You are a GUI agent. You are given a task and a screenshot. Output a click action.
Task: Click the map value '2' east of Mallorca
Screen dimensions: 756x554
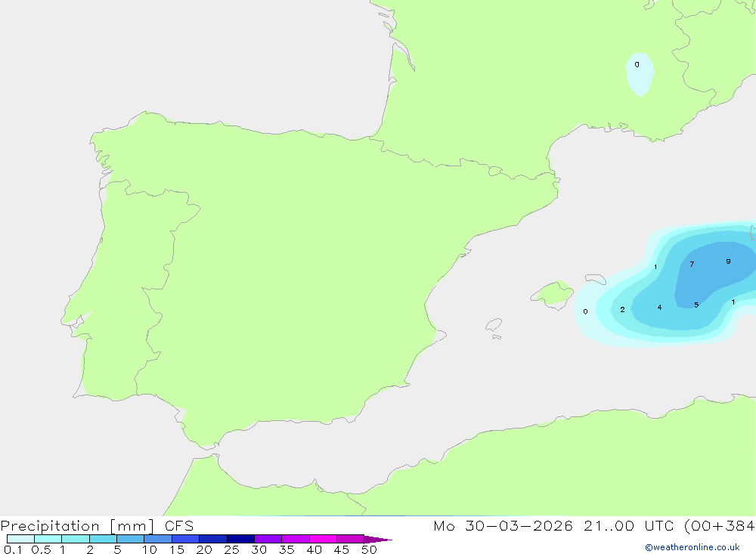click(x=622, y=310)
